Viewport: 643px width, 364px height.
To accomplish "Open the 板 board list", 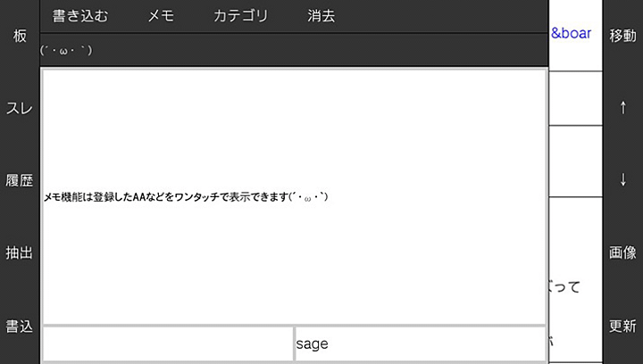I will pyautogui.click(x=19, y=36).
